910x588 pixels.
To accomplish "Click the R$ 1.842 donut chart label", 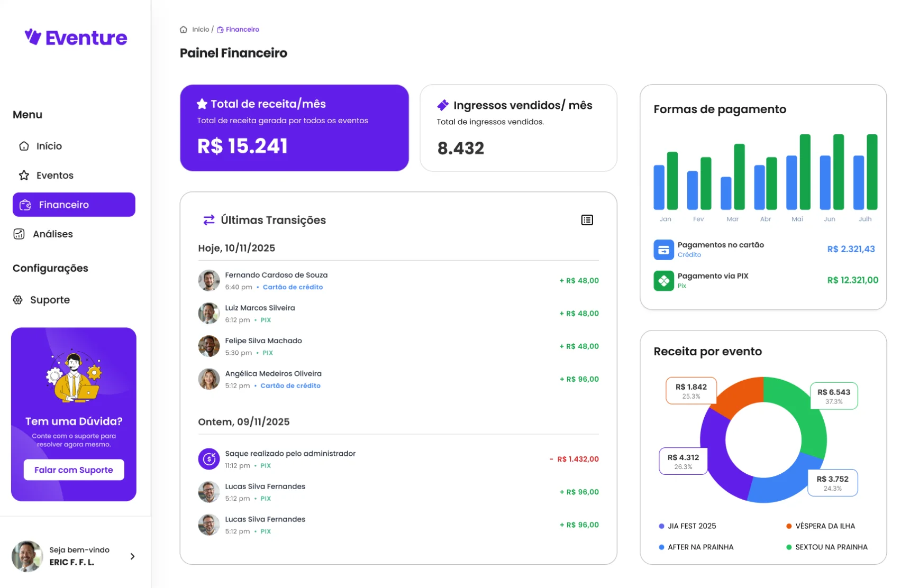I will coord(691,391).
